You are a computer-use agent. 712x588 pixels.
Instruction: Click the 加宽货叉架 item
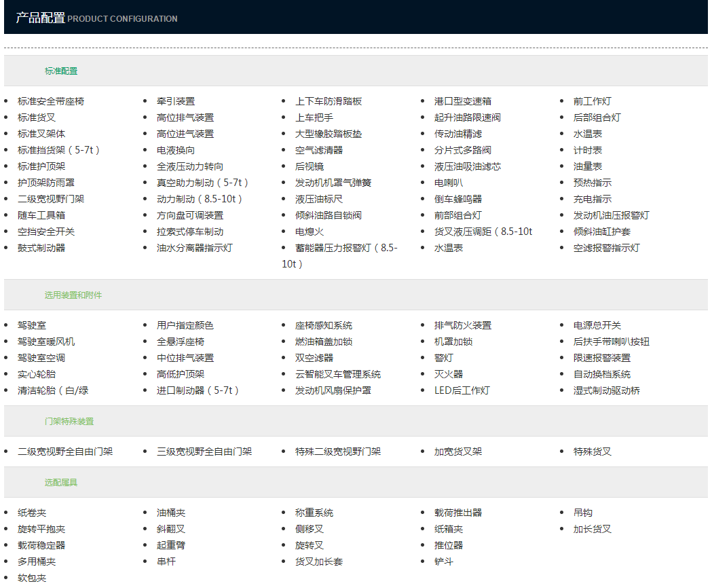tap(457, 452)
